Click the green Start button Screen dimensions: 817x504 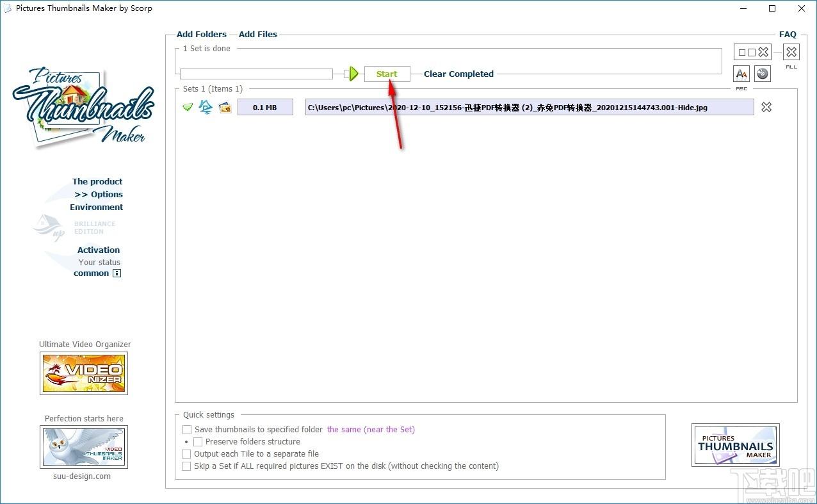tap(387, 74)
